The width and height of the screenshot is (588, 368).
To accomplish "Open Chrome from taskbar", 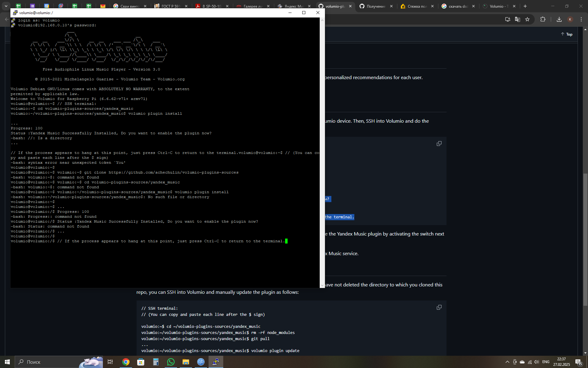I will [126, 362].
